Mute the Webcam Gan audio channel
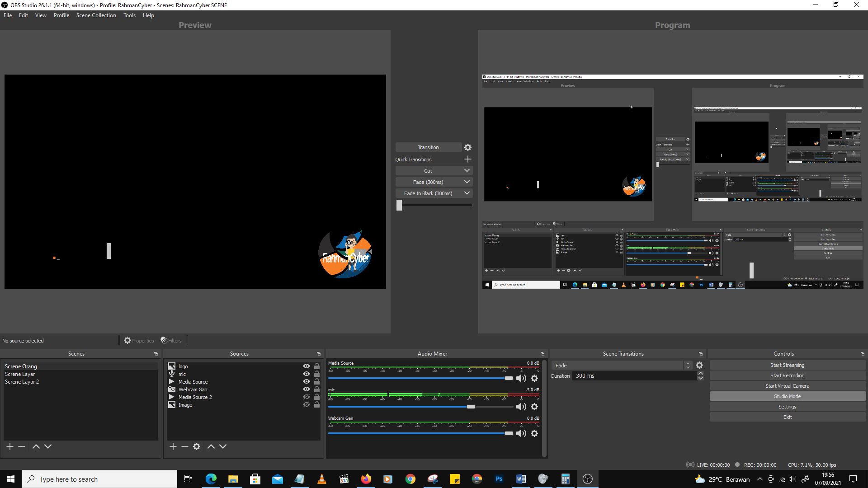This screenshot has height=488, width=868. [521, 433]
